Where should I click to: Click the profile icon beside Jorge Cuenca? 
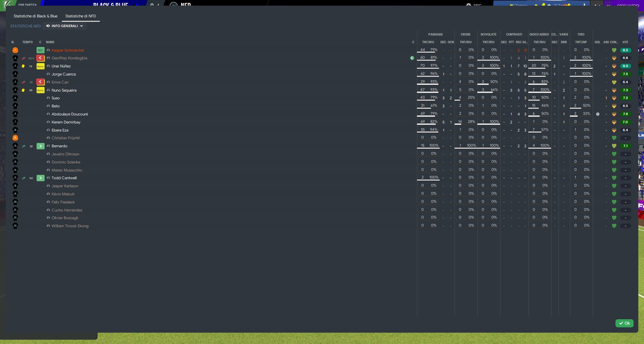point(48,74)
